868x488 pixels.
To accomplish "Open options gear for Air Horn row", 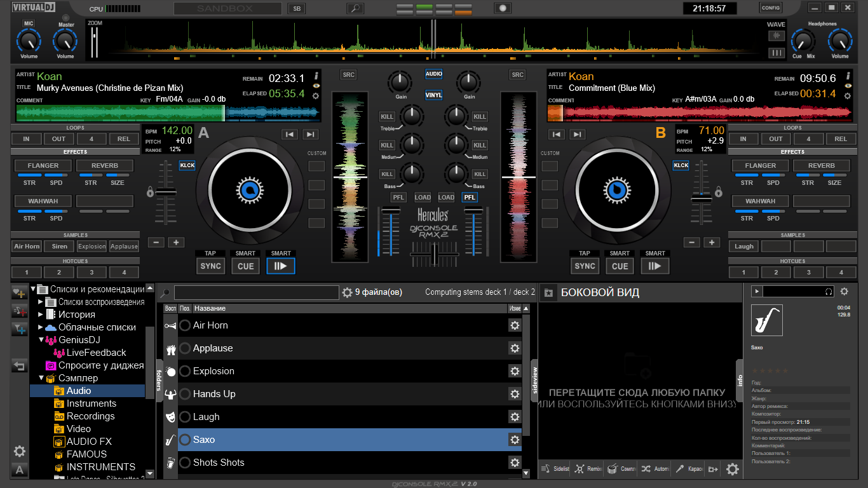I will tap(514, 325).
